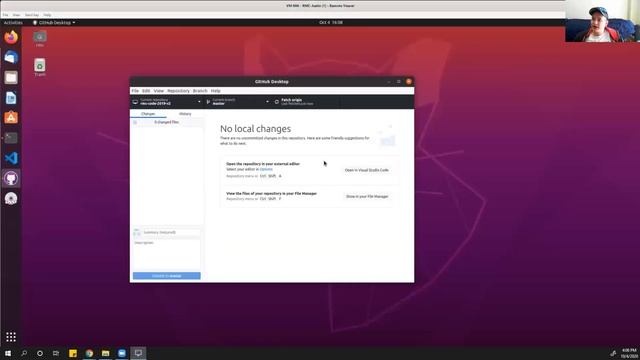The height and width of the screenshot is (360, 640).
Task: Focus the Summary (required) input field
Action: coord(171,232)
